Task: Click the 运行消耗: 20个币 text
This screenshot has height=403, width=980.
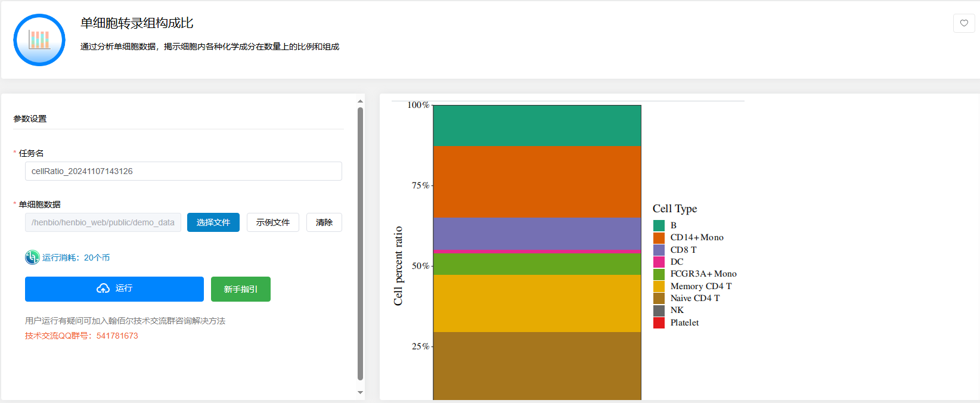Action: click(76, 258)
